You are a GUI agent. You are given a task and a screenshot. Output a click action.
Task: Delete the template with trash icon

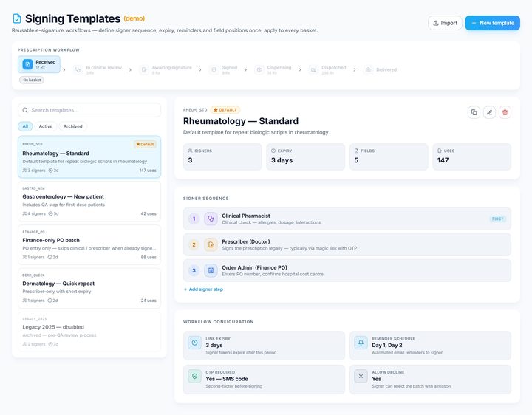point(505,112)
